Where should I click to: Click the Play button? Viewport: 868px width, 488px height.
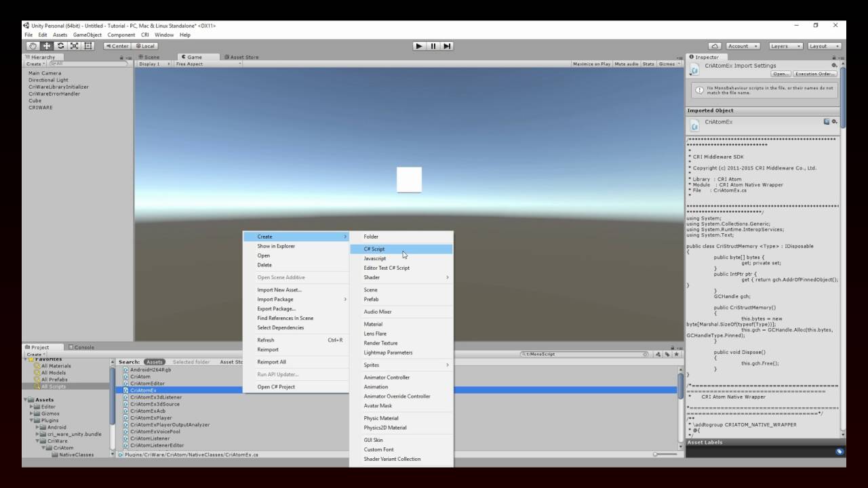[x=419, y=46]
